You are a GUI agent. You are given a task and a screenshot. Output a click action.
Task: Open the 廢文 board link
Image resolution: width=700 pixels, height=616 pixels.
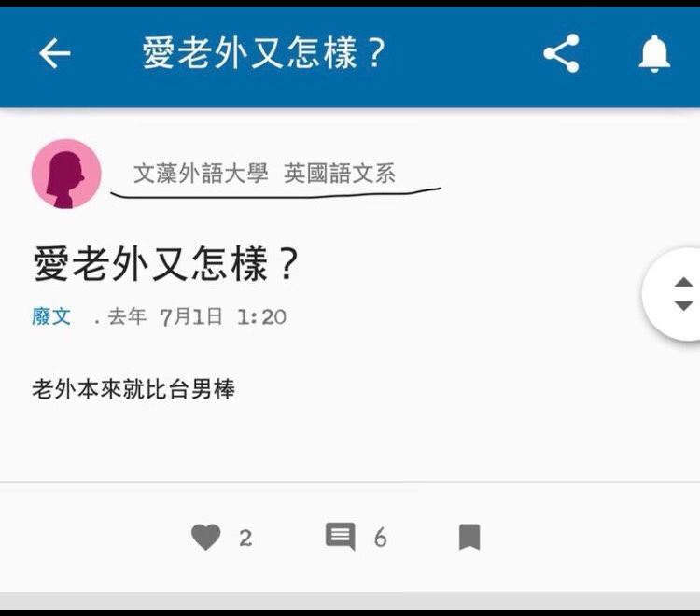(x=51, y=316)
